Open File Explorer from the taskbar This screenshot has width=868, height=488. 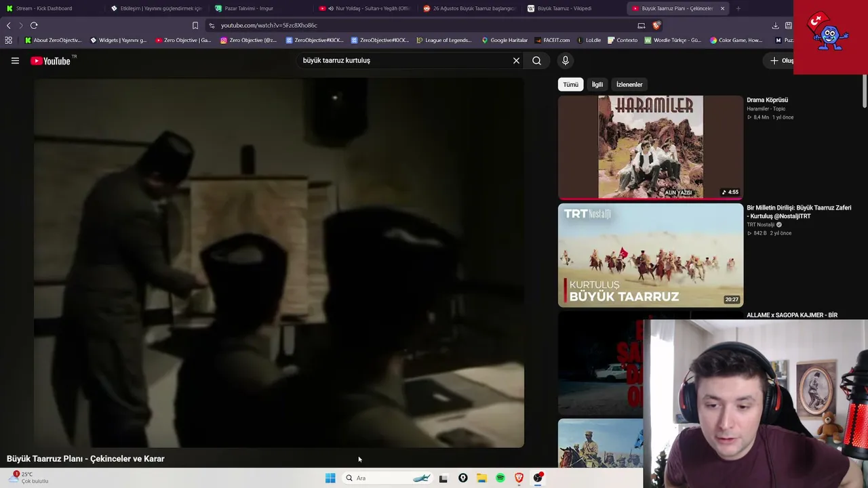point(481,478)
